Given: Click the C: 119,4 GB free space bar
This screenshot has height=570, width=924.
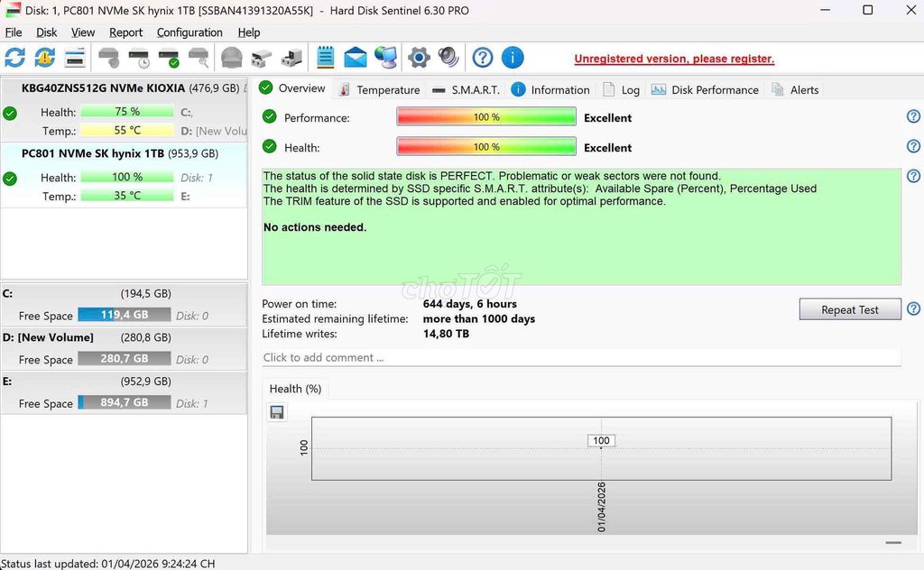Looking at the screenshot, I should (x=125, y=315).
